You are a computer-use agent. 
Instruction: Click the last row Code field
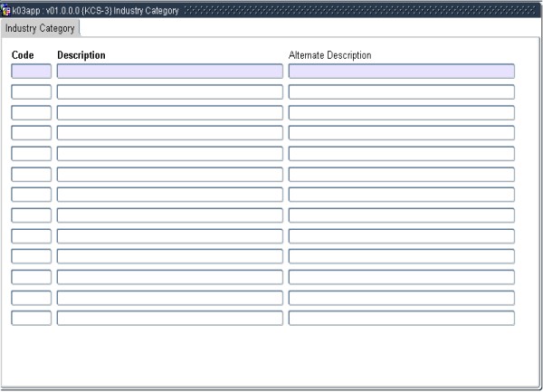(x=32, y=318)
